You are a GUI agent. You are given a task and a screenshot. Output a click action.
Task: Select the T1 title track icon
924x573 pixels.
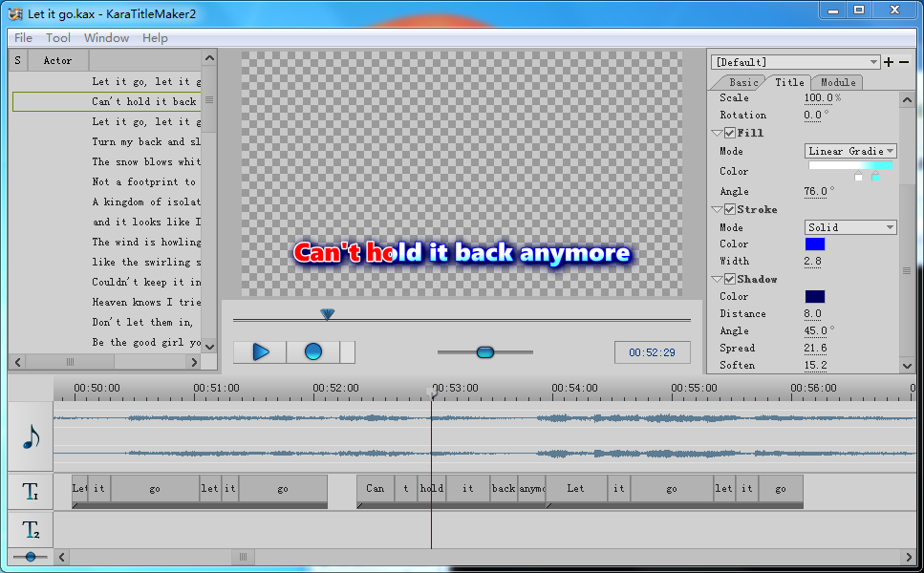point(30,491)
